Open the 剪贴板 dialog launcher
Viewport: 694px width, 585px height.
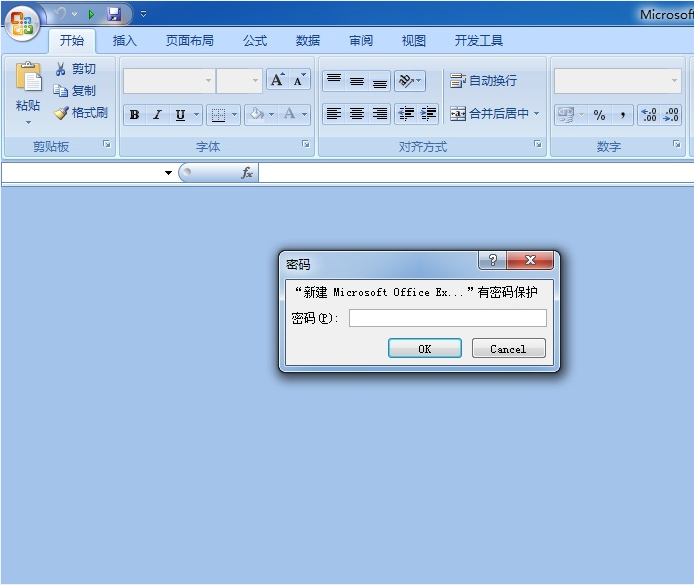pos(107,144)
